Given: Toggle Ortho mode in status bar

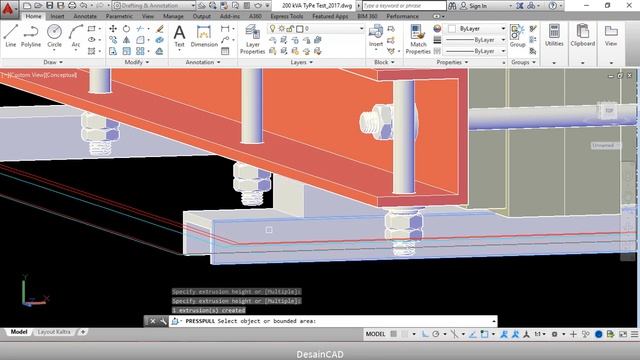Looking at the screenshot, I should coord(425,334).
